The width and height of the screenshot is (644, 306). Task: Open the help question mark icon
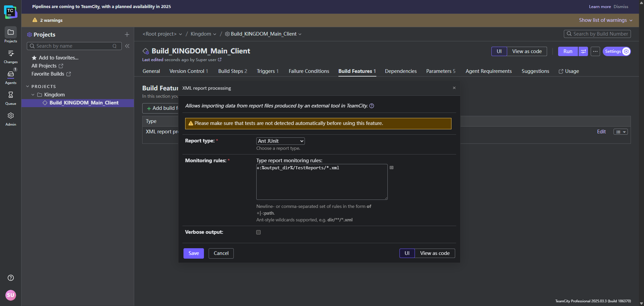pos(11,278)
